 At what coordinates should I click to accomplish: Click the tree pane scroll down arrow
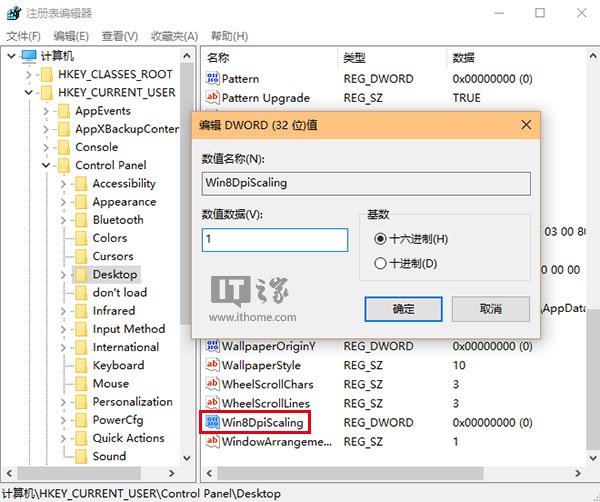[x=187, y=458]
